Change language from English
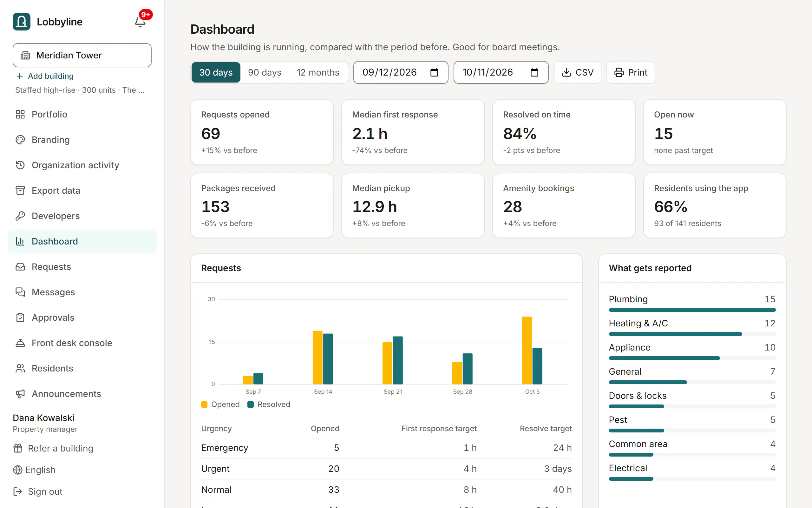812x508 pixels. tap(34, 470)
